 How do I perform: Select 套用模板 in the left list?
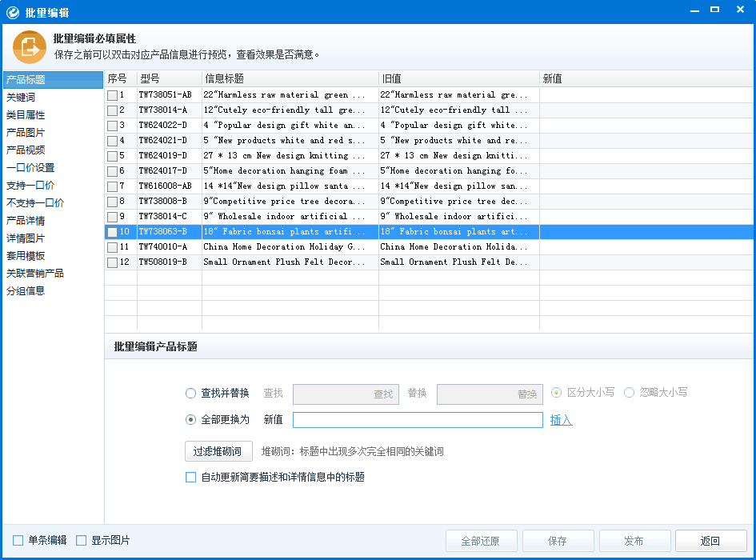[26, 256]
